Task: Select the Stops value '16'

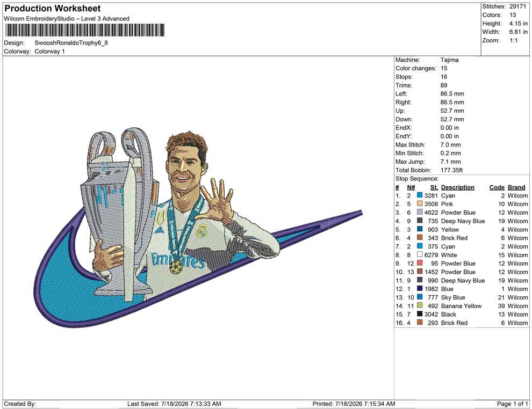Action: (x=444, y=77)
